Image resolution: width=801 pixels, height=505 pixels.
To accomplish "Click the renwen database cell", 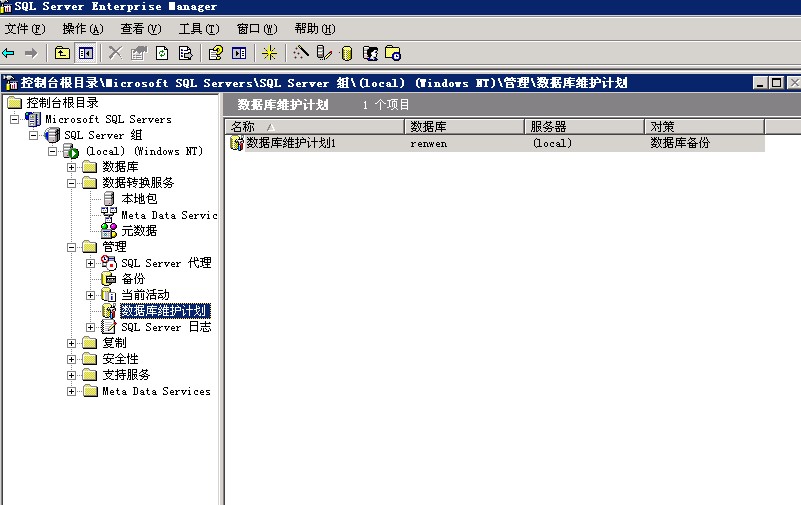I will pyautogui.click(x=429, y=143).
